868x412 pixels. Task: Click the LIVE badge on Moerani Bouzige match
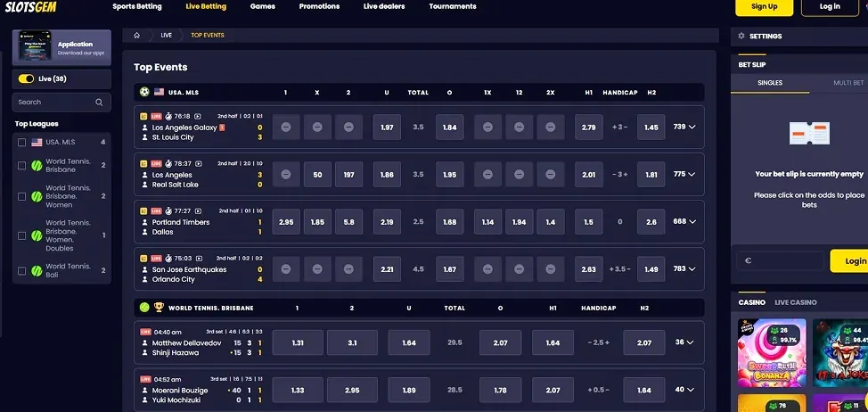pos(145,379)
